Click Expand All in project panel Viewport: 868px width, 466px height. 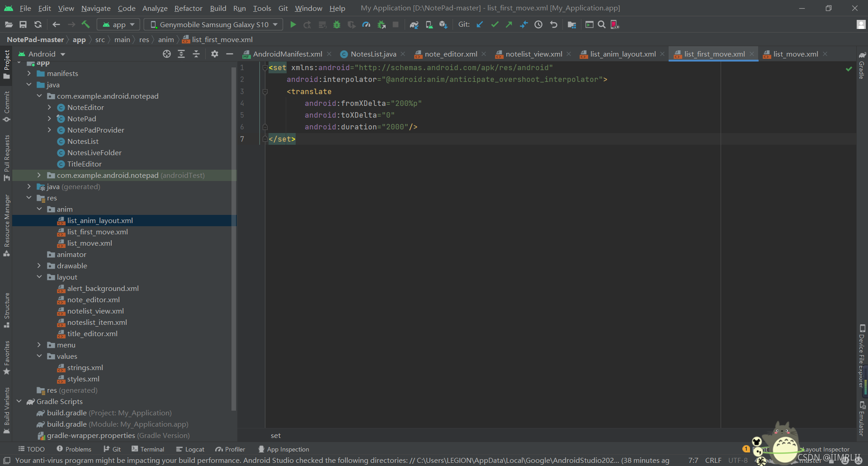coord(181,54)
